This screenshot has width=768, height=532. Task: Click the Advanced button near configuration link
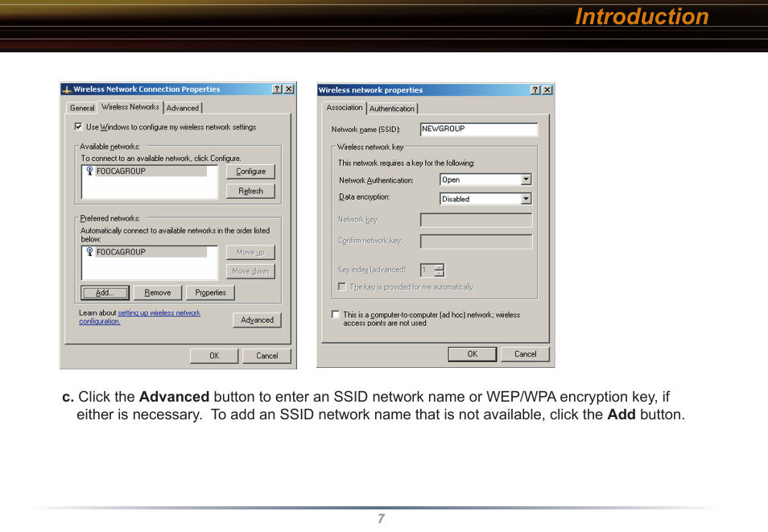pyautogui.click(x=257, y=320)
